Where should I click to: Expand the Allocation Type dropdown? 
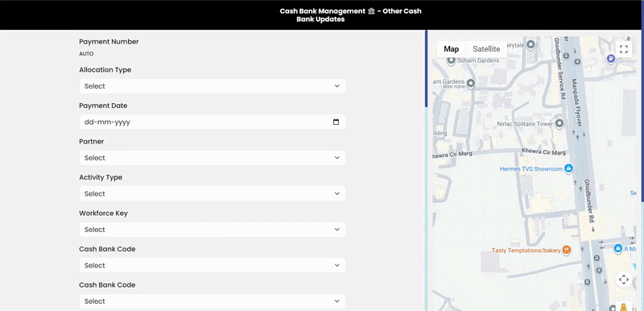pos(212,86)
